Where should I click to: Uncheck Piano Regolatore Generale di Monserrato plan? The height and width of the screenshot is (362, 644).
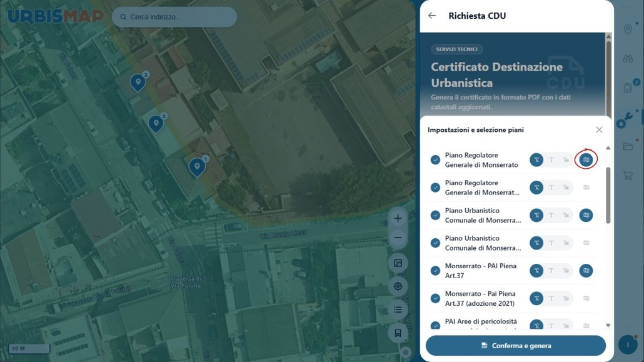(x=435, y=160)
